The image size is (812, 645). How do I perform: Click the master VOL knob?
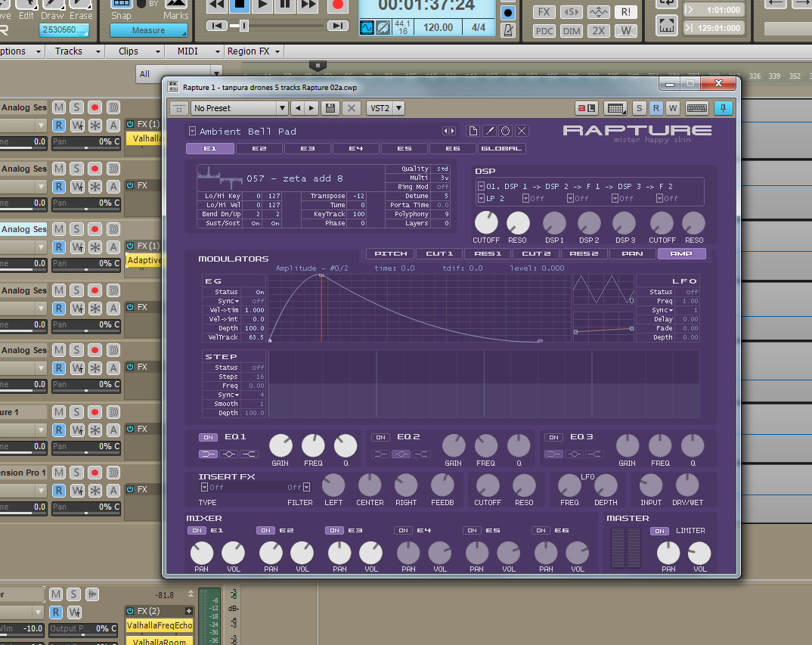[700, 554]
